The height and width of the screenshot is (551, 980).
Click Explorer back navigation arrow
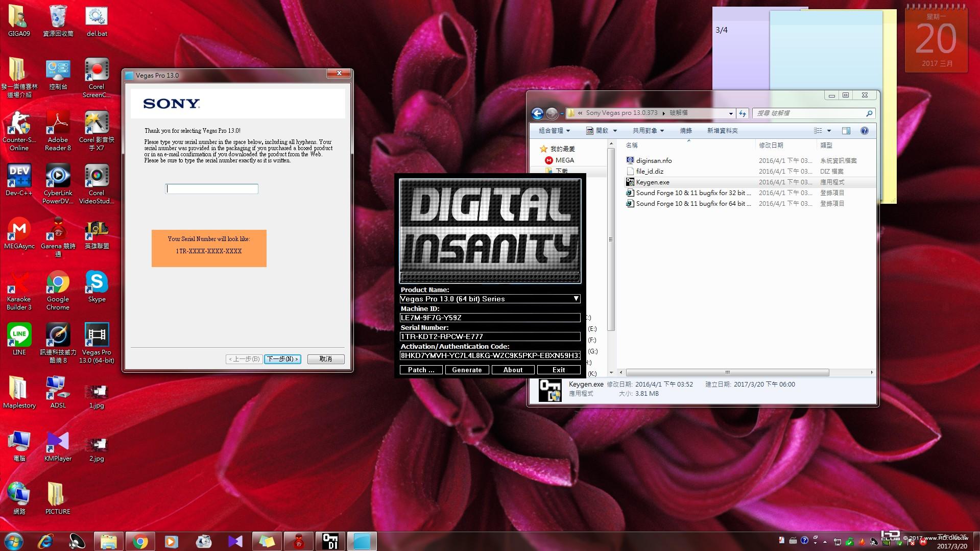tap(537, 113)
